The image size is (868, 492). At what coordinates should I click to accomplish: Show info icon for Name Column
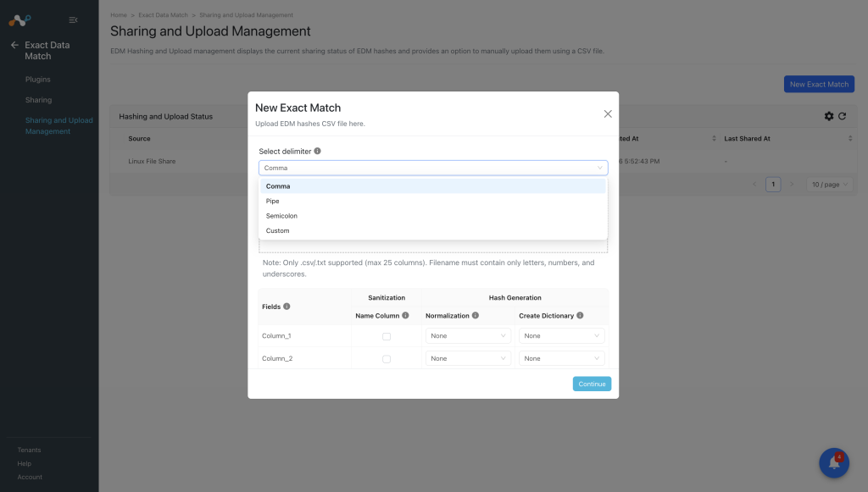(405, 315)
